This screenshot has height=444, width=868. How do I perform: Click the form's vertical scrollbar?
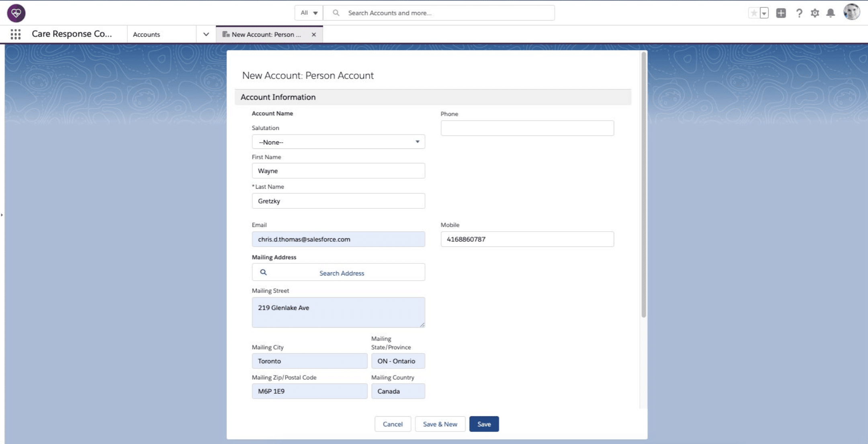(x=644, y=185)
